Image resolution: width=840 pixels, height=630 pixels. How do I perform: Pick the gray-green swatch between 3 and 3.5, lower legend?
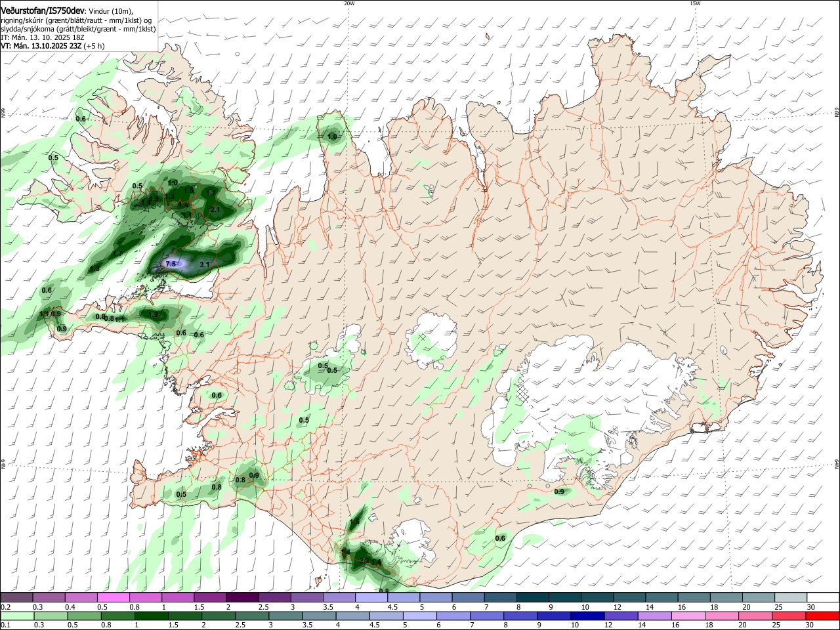tap(285, 616)
